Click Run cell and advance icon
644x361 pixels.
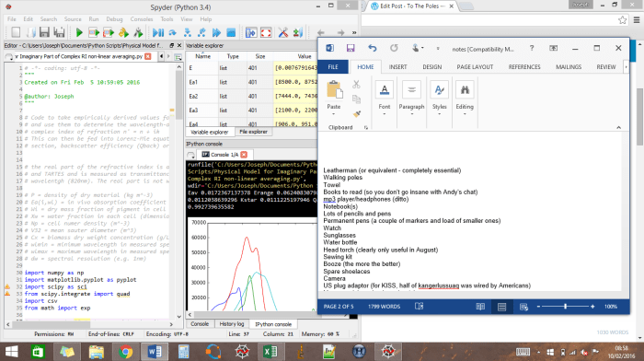(x=109, y=32)
